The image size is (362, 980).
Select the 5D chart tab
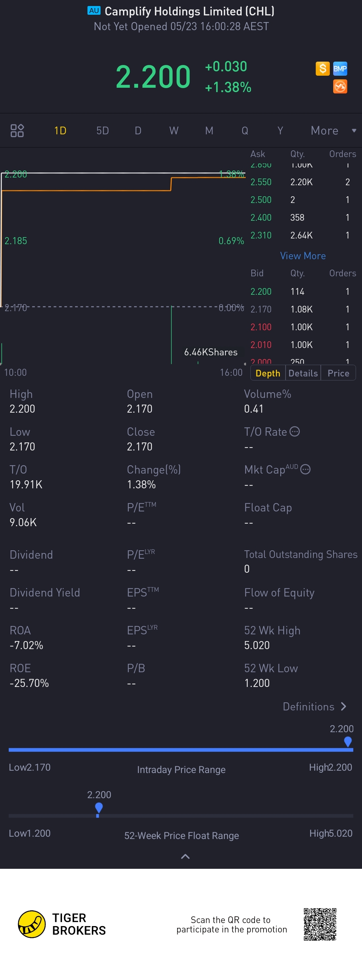coord(102,131)
